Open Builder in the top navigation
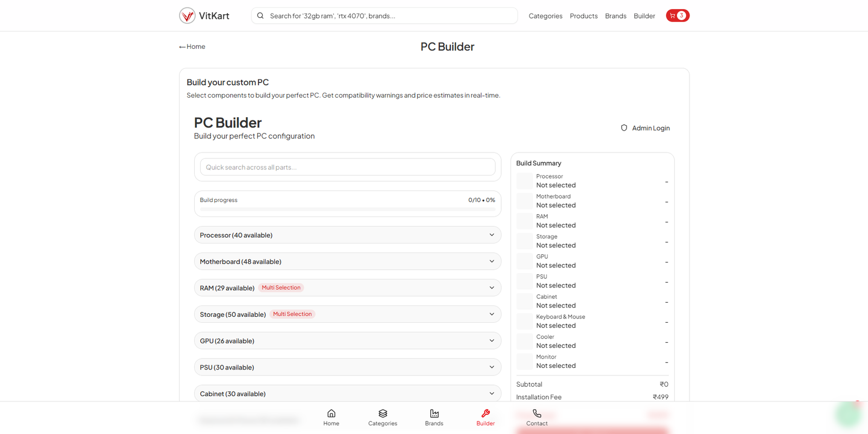Screen dimensions: 868x434 pyautogui.click(x=644, y=16)
